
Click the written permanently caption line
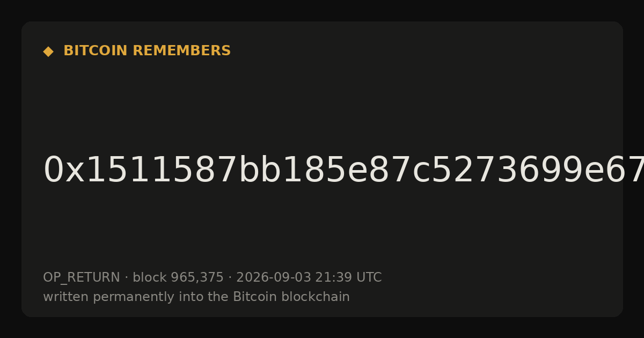point(196,297)
